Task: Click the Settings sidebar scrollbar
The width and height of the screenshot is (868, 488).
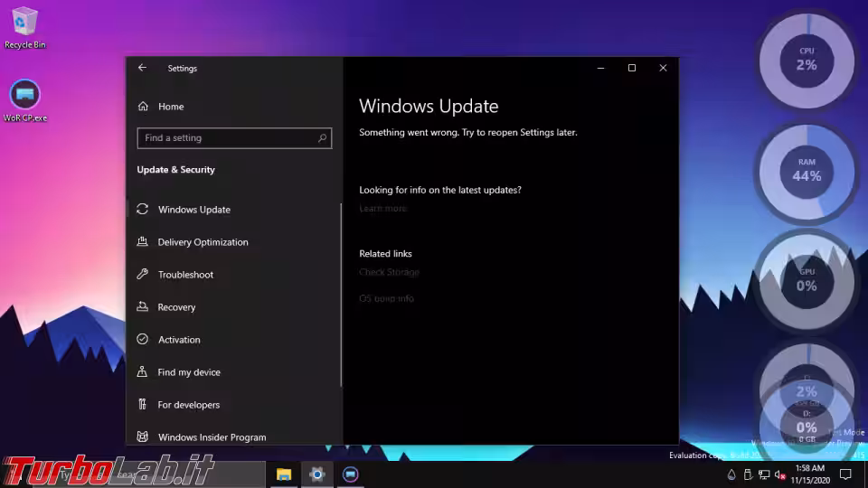Action: point(341,295)
